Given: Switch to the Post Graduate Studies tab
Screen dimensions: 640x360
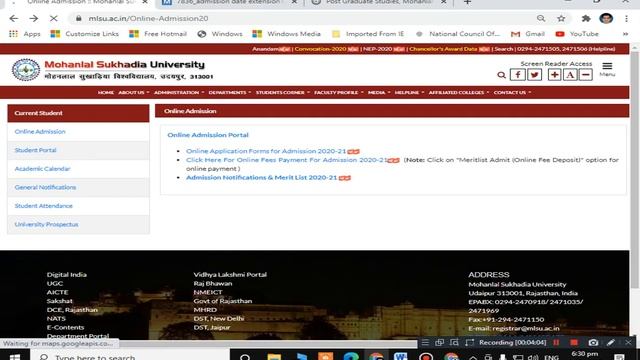Looking at the screenshot, I should click(x=378, y=2).
